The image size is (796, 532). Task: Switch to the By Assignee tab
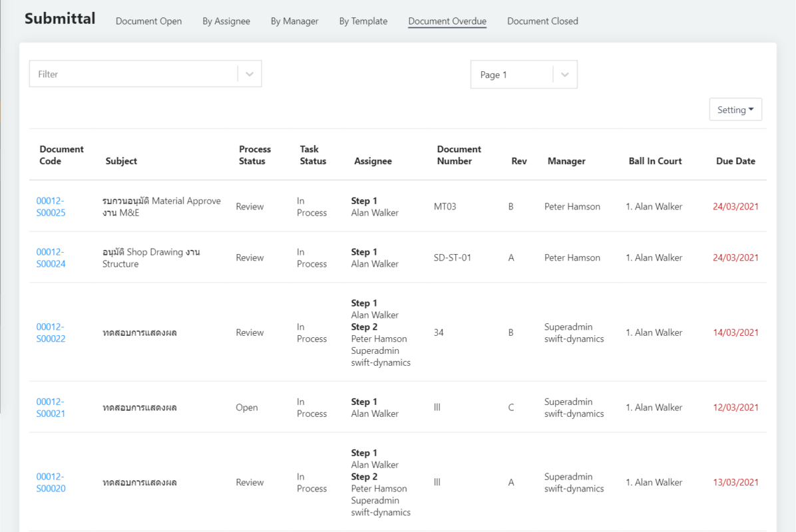[226, 21]
